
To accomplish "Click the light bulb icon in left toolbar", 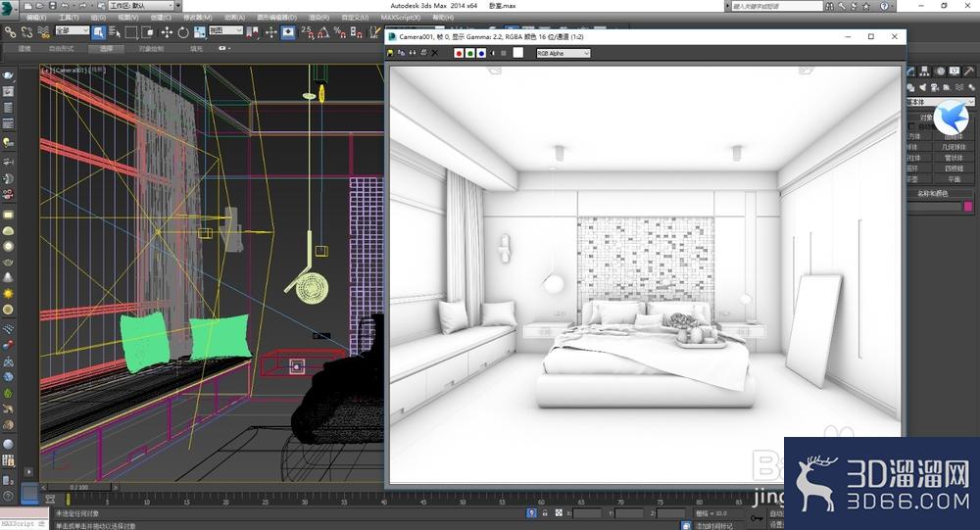I will (8, 142).
